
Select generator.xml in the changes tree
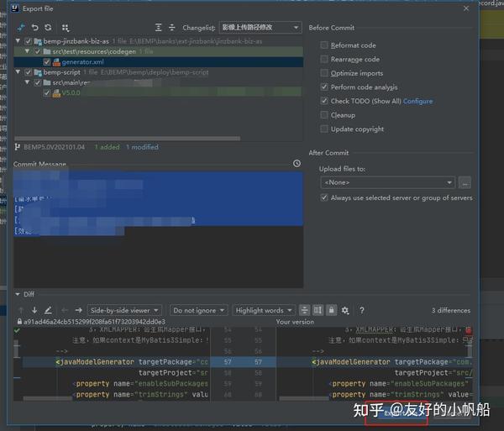159,62
